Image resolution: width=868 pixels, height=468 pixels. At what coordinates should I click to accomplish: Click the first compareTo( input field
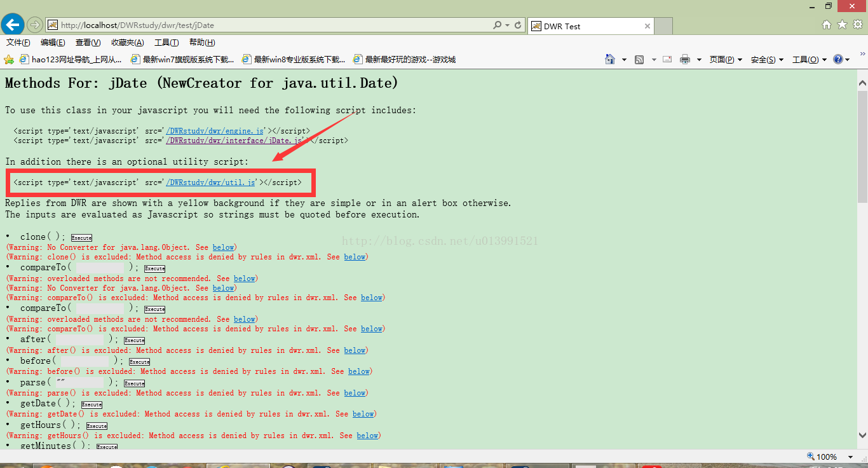click(100, 268)
